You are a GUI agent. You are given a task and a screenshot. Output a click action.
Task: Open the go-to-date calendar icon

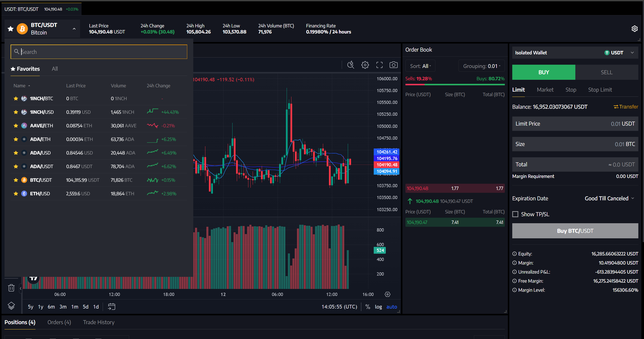pyautogui.click(x=111, y=307)
